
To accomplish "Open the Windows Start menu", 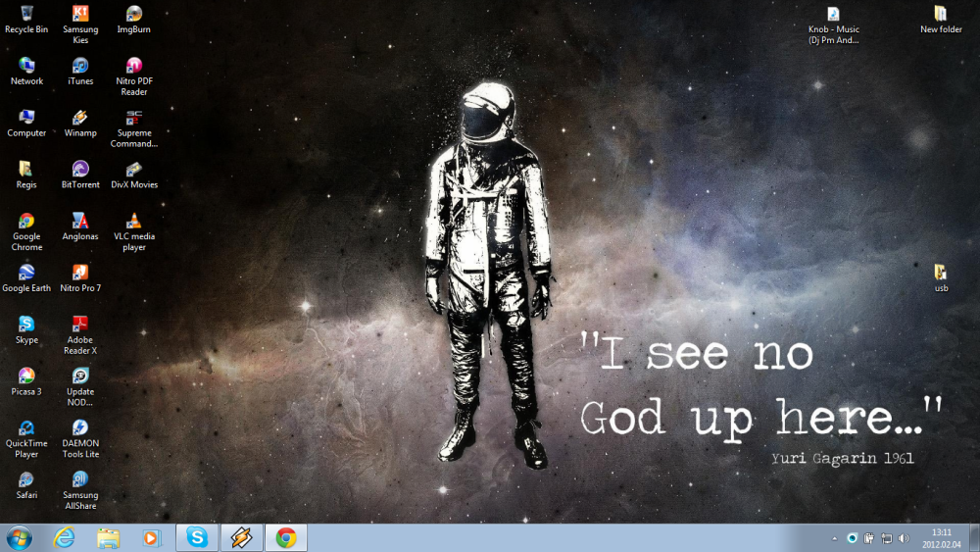I will pyautogui.click(x=20, y=537).
